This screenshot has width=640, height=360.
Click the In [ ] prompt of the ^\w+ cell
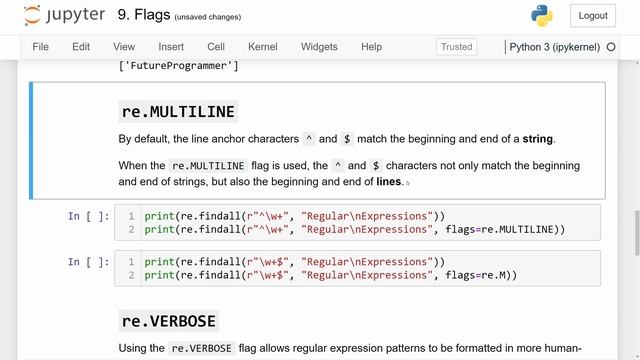[x=89, y=216]
